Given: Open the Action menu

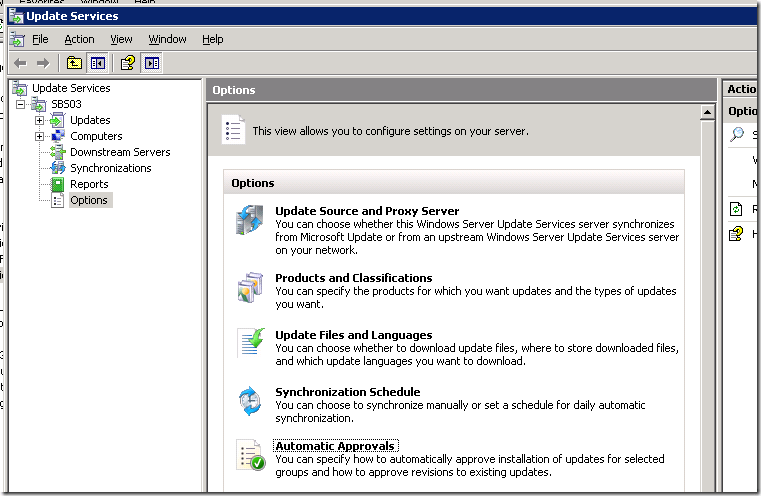Looking at the screenshot, I should [x=79, y=39].
